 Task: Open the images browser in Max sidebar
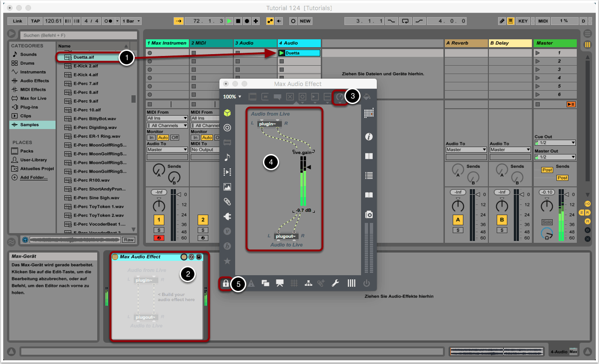coord(227,187)
